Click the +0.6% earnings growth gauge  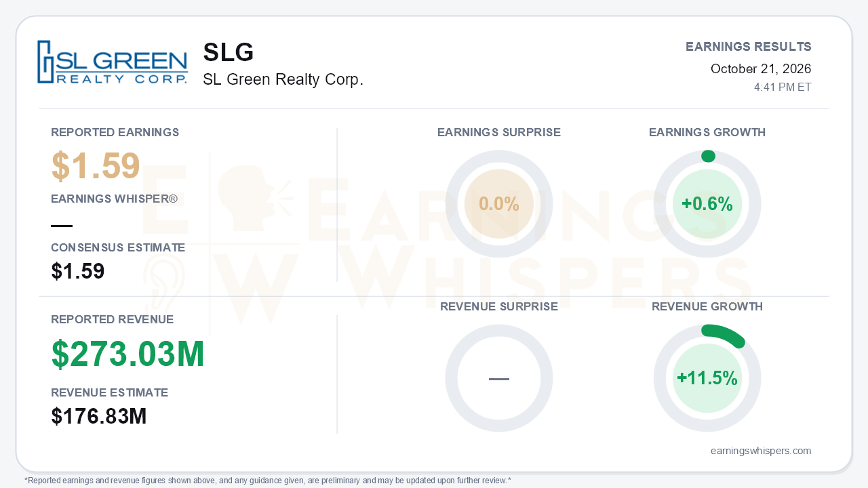coord(707,204)
